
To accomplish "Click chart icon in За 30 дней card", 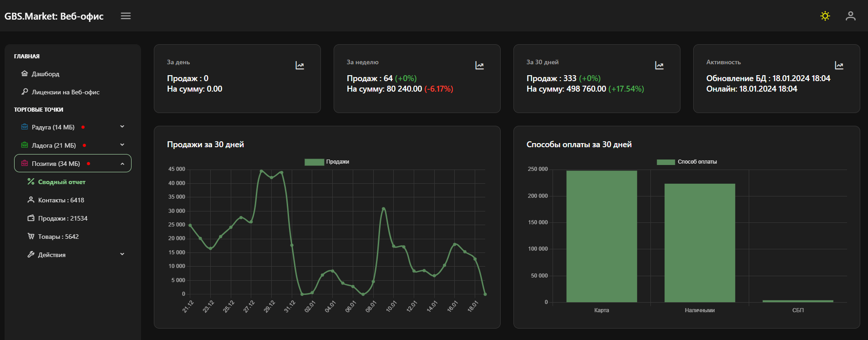I will click(659, 66).
